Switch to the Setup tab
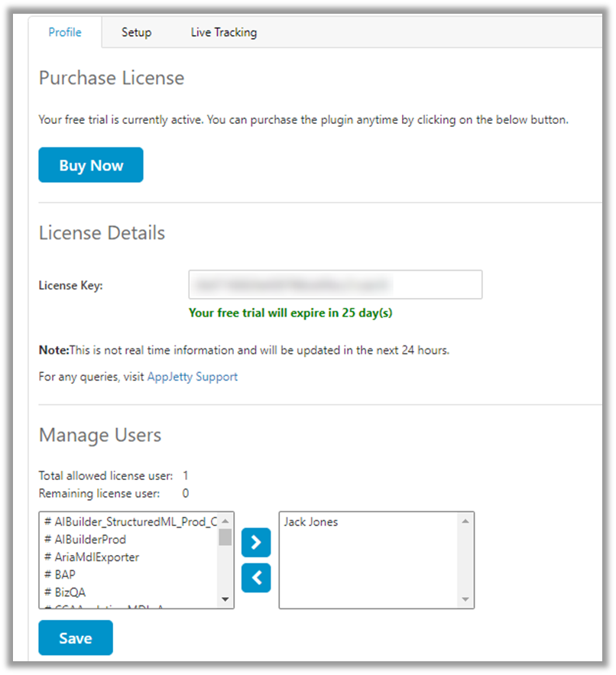 point(136,32)
